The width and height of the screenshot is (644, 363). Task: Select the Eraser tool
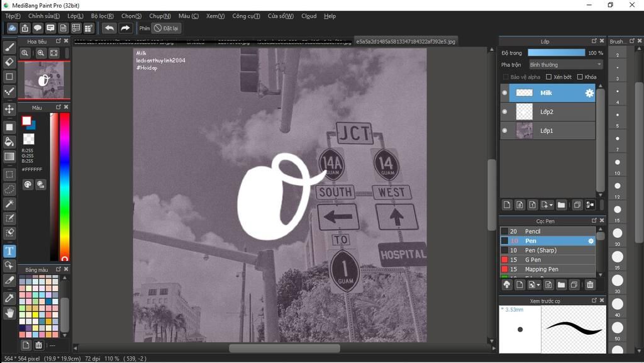point(9,62)
